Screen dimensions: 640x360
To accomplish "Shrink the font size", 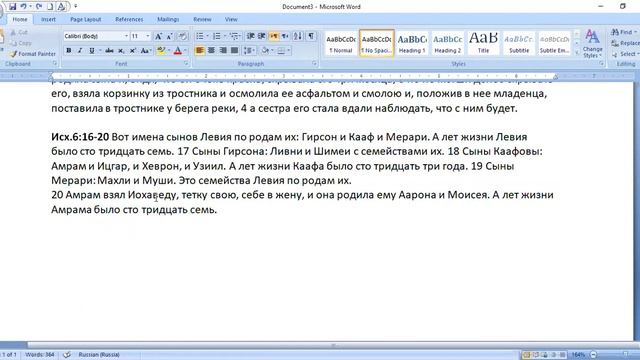I will click(x=169, y=36).
